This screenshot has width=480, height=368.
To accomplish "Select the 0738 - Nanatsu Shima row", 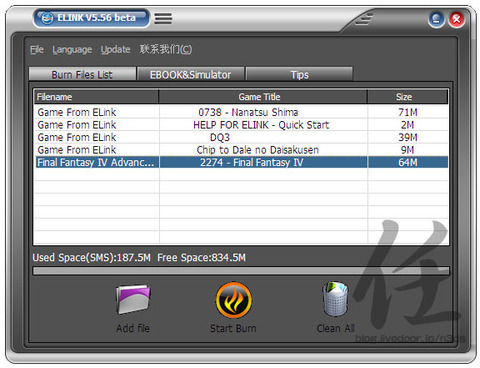I will [241, 112].
